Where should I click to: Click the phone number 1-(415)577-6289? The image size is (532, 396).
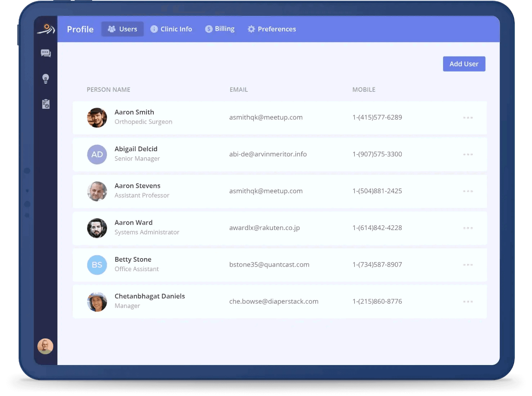click(377, 117)
